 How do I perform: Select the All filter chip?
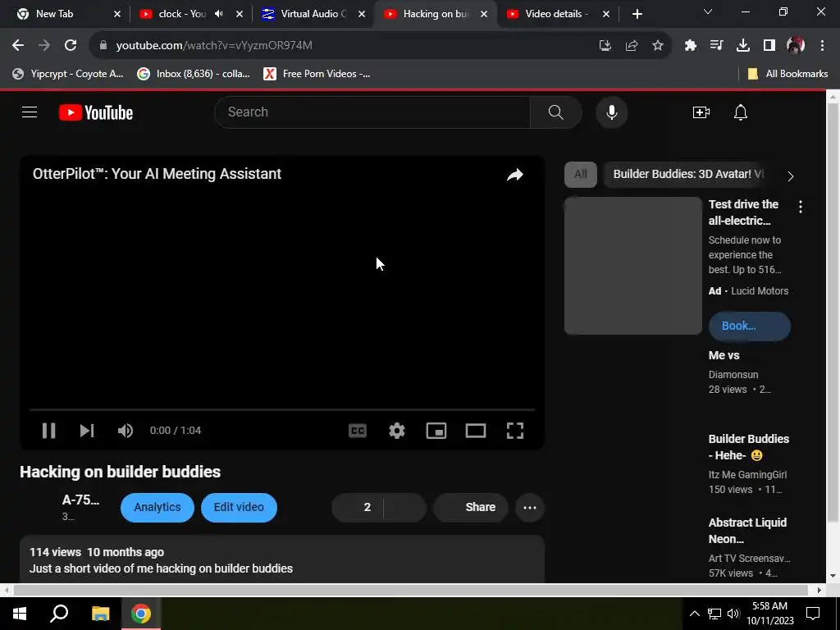coord(581,174)
